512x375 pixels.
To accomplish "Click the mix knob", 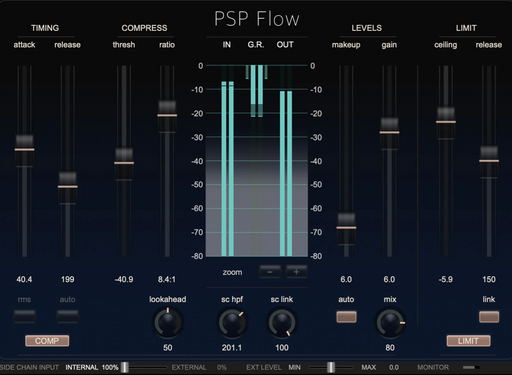I will point(390,322).
